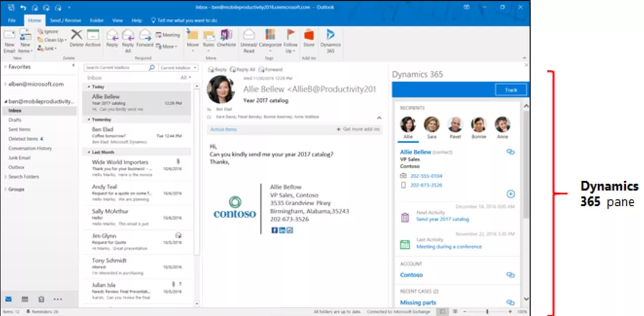Click the Search Current Mailbox field
Viewport: 644px width, 316px height.
116,68
